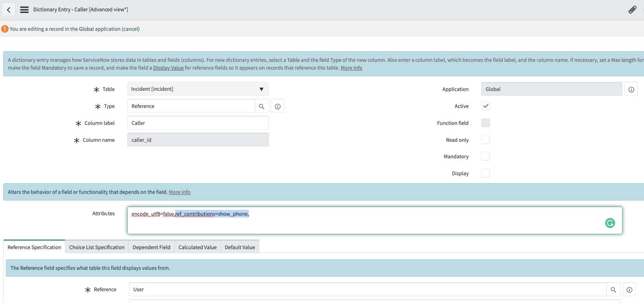Viewport: 644px width, 303px height.
Task: Click the (cancel) link in Global application message
Action: point(131,29)
